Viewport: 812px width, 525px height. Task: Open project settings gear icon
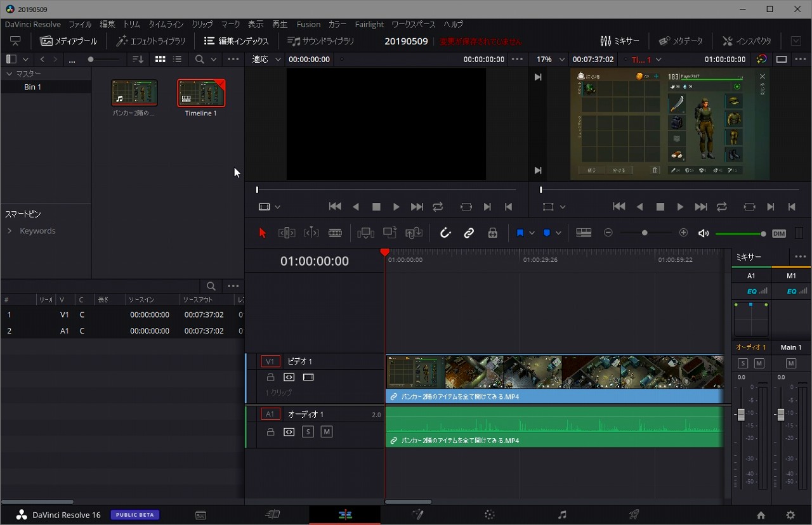pyautogui.click(x=790, y=515)
